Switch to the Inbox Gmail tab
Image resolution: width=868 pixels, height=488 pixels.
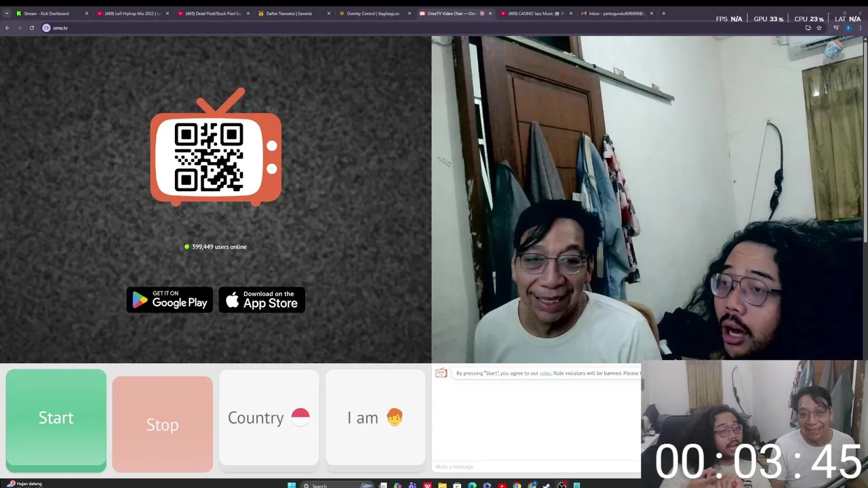click(x=616, y=14)
